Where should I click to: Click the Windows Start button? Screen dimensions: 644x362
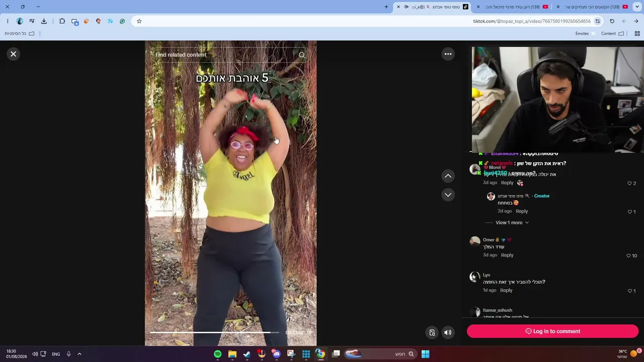pyautogui.click(x=425, y=354)
